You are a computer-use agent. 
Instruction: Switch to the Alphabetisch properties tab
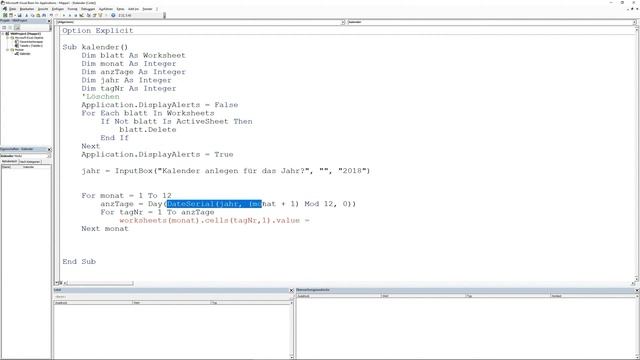coord(9,162)
